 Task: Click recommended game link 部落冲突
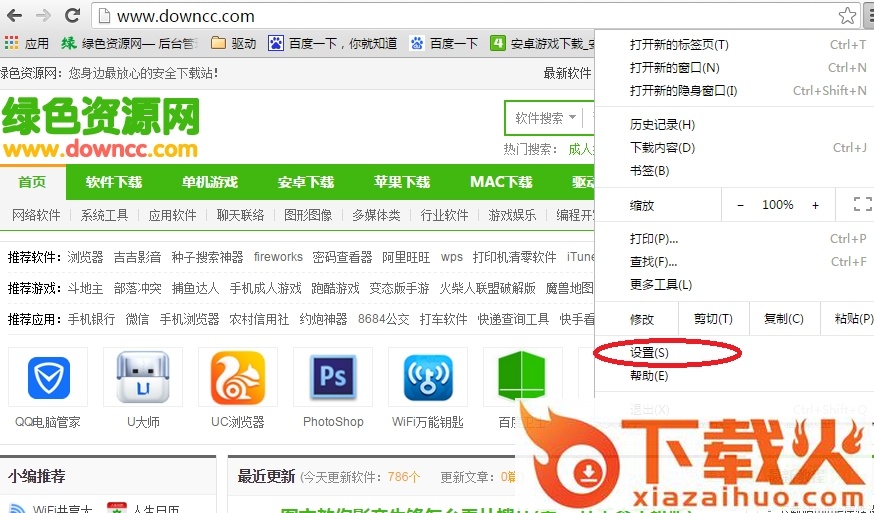(x=137, y=288)
